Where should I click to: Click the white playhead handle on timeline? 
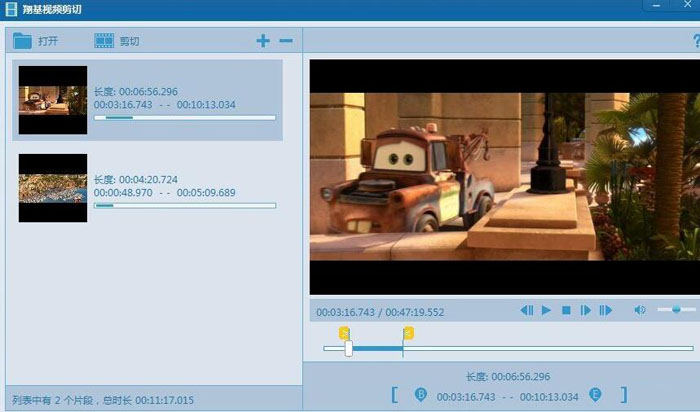click(x=349, y=348)
